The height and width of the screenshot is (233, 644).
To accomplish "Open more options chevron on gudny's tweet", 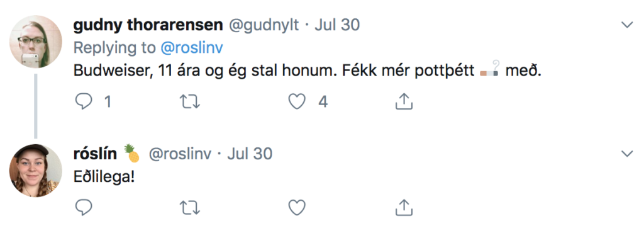I will pos(627,25).
